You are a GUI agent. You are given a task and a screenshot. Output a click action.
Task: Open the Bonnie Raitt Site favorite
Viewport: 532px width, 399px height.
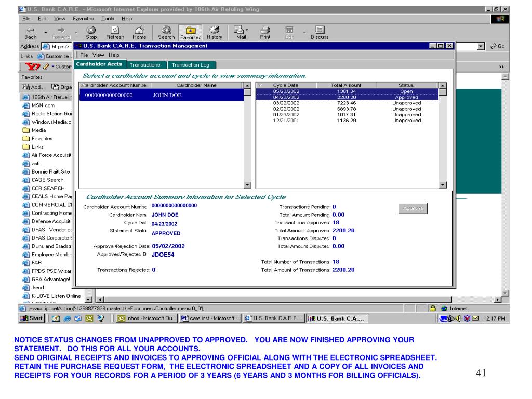pyautogui.click(x=46, y=171)
